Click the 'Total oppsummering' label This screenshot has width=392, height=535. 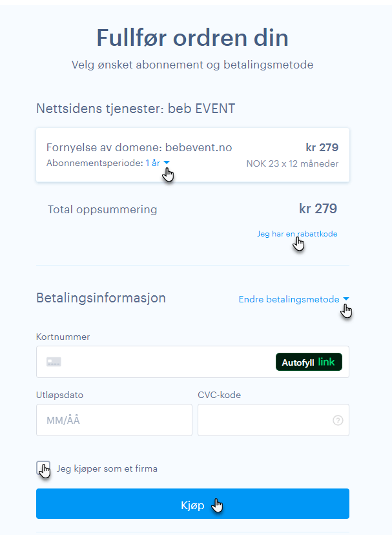102,209
